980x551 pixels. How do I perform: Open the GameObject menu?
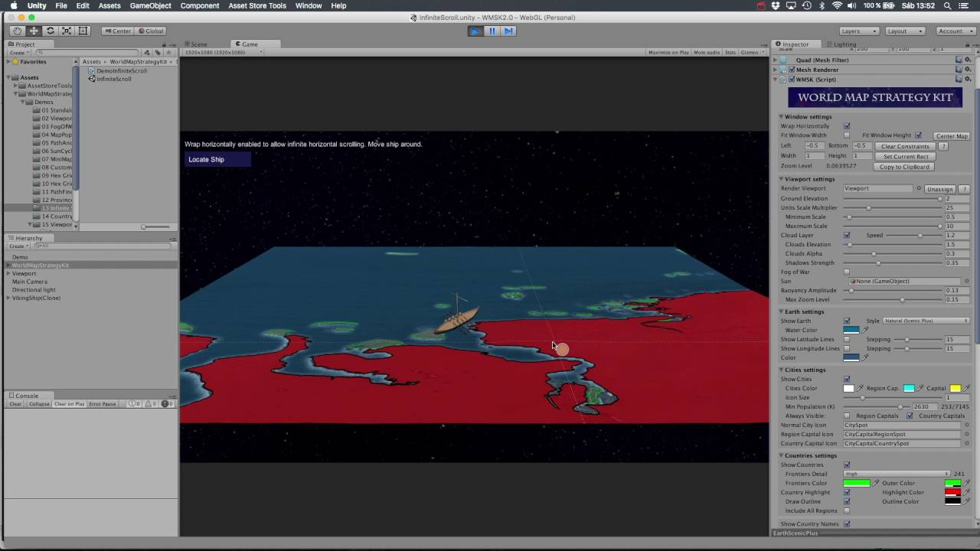click(150, 5)
